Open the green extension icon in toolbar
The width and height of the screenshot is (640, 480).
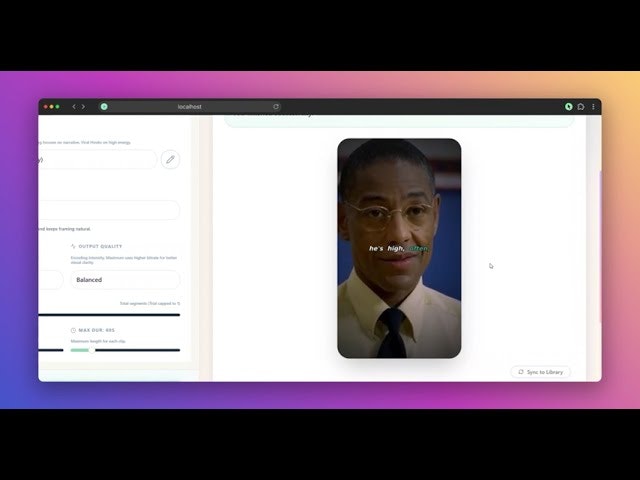point(569,107)
